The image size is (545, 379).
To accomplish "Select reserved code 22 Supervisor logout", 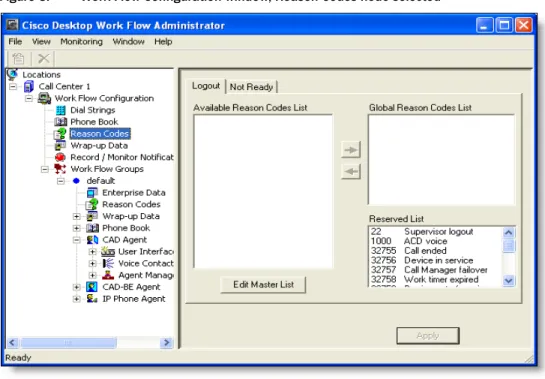I will pos(422,232).
